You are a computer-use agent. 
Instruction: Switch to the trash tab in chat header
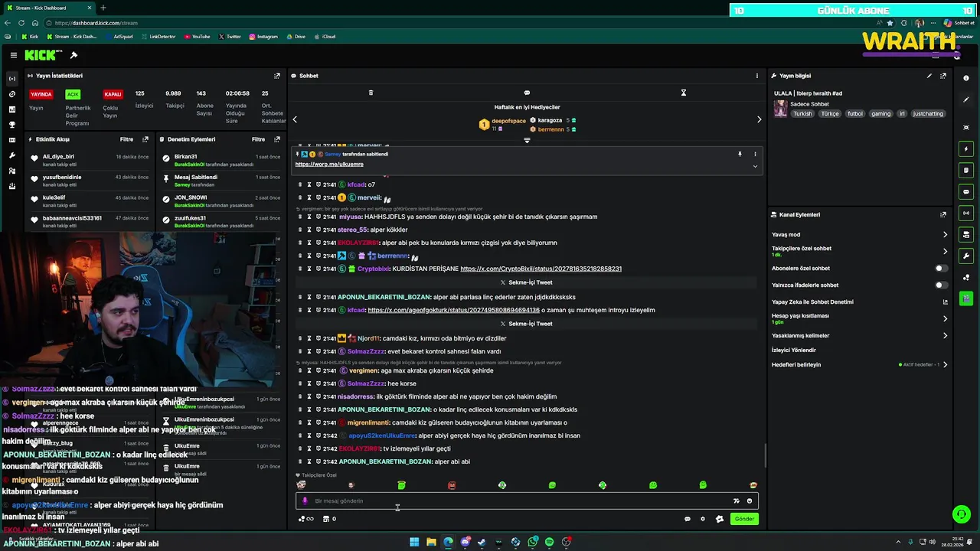click(371, 93)
